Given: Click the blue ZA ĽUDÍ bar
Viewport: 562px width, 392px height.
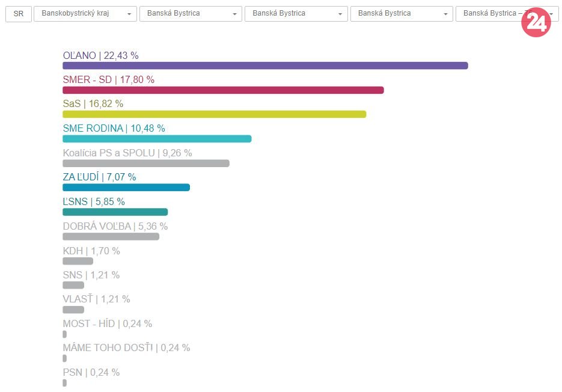Looking at the screenshot, I should 126,188.
